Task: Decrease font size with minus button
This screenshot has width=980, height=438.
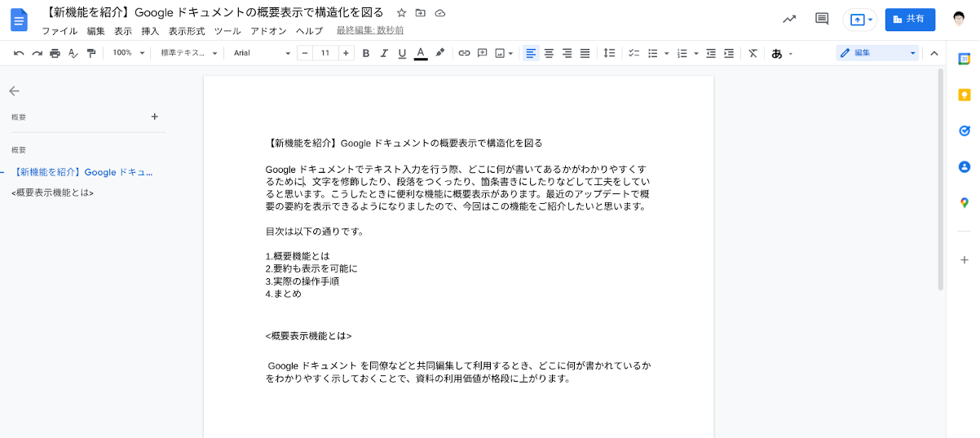Action: (304, 53)
